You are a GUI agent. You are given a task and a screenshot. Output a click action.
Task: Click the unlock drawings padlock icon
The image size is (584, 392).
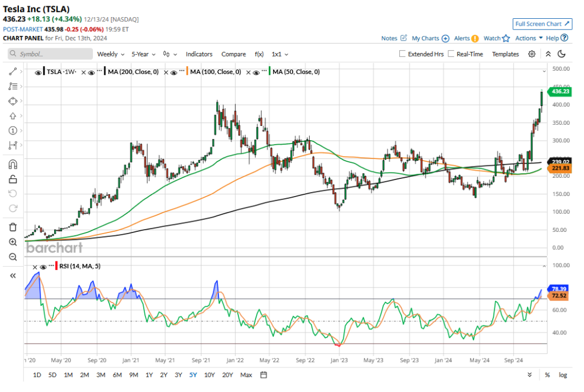[x=13, y=179]
